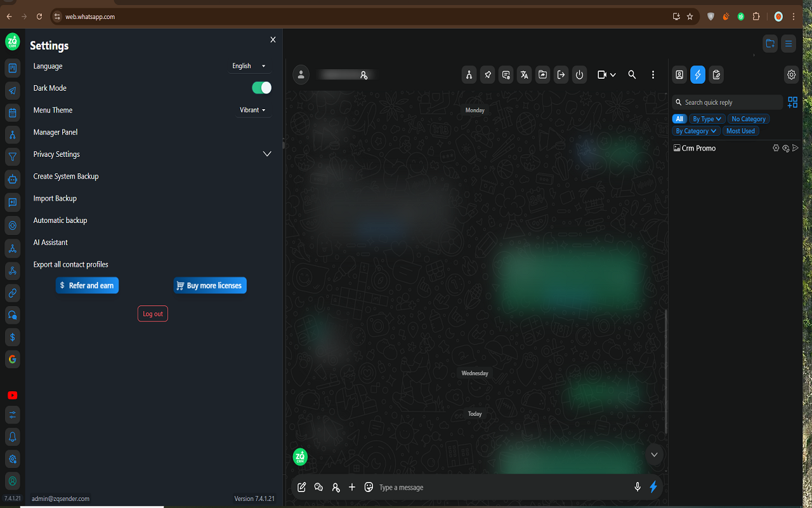The image size is (812, 508).
Task: Open the emoji sticker picker
Action: pyautogui.click(x=369, y=487)
